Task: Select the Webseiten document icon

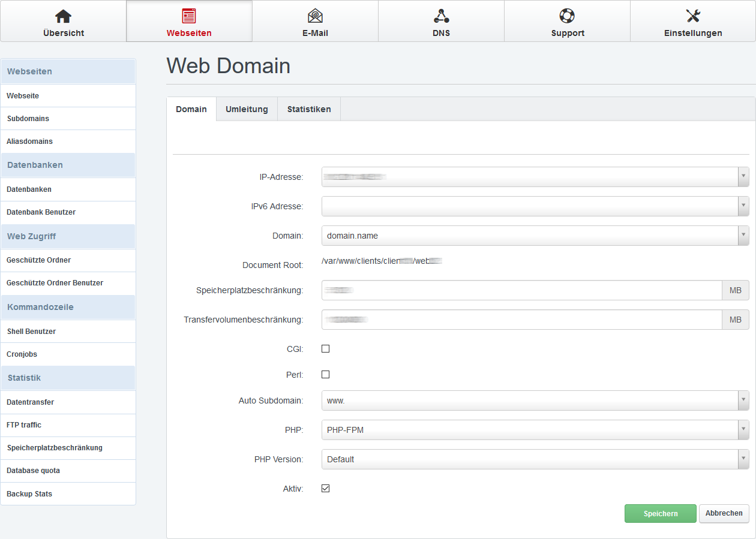Action: [189, 16]
